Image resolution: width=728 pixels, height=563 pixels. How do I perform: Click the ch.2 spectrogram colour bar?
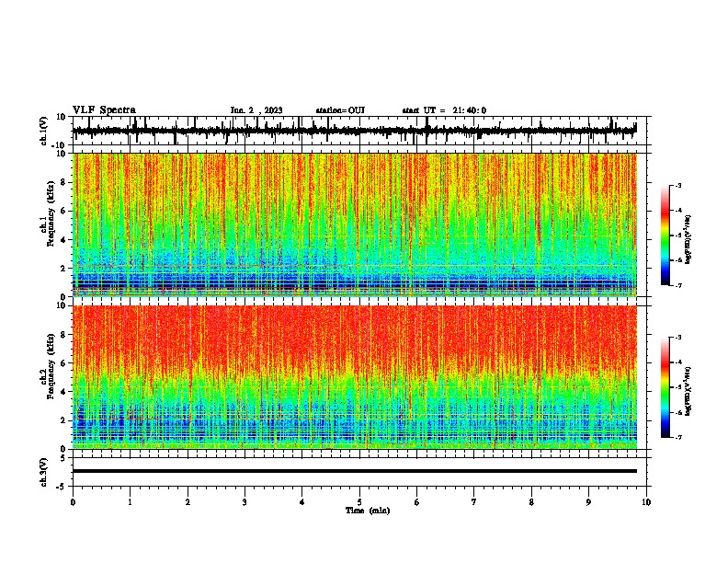pos(665,387)
